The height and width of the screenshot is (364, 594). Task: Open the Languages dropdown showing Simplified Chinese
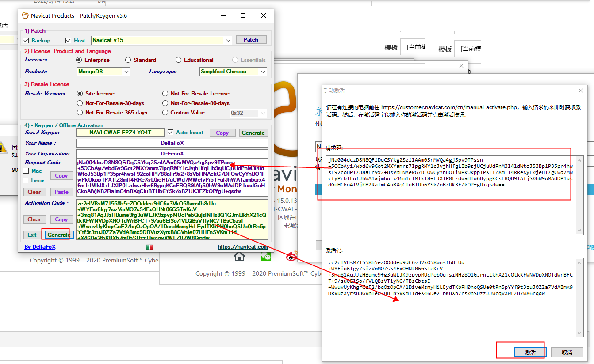(x=263, y=72)
